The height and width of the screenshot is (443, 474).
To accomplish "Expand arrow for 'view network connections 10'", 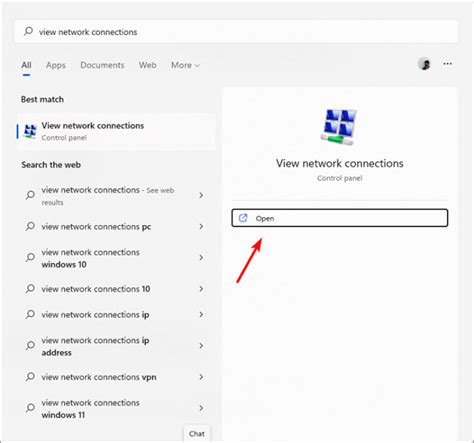I will [201, 289].
